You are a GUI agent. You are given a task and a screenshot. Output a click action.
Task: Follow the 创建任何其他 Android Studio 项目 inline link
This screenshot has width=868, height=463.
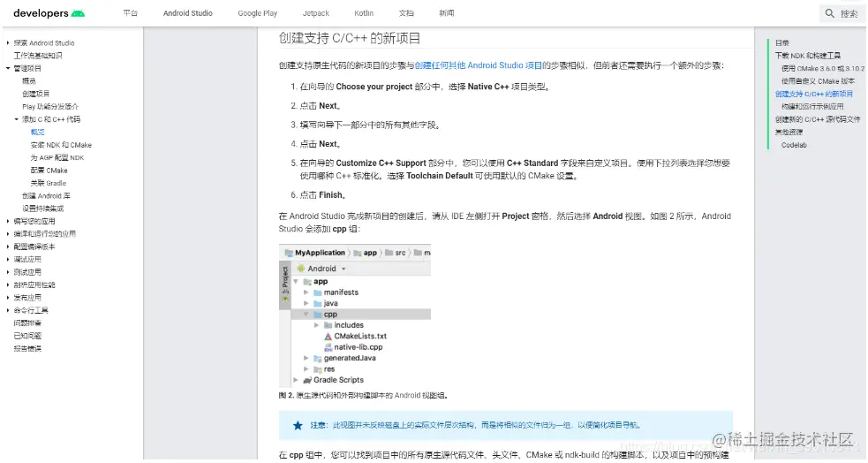[x=479, y=65]
